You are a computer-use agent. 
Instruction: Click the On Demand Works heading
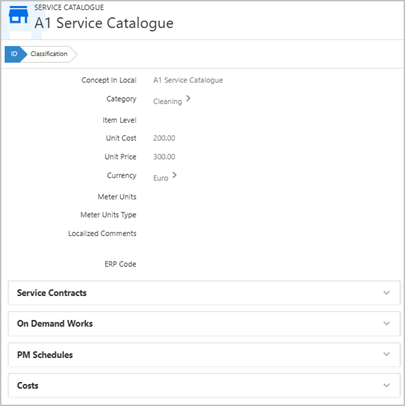click(x=55, y=324)
